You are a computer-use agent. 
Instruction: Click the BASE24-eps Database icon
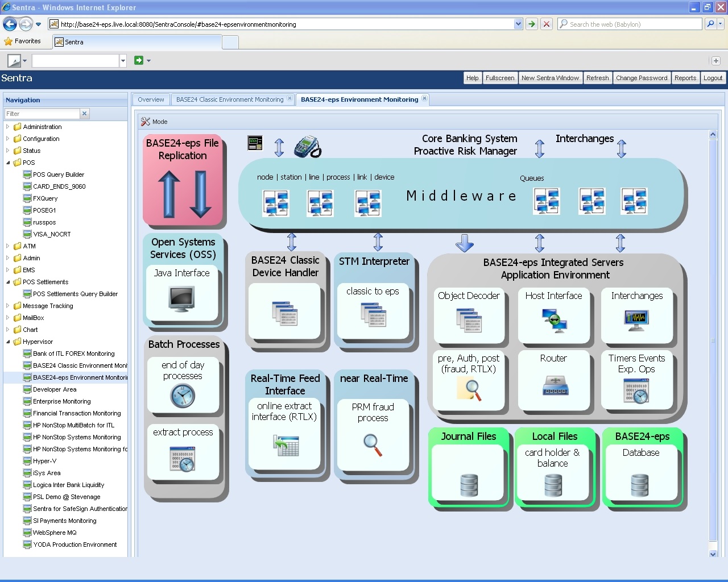[x=640, y=485]
